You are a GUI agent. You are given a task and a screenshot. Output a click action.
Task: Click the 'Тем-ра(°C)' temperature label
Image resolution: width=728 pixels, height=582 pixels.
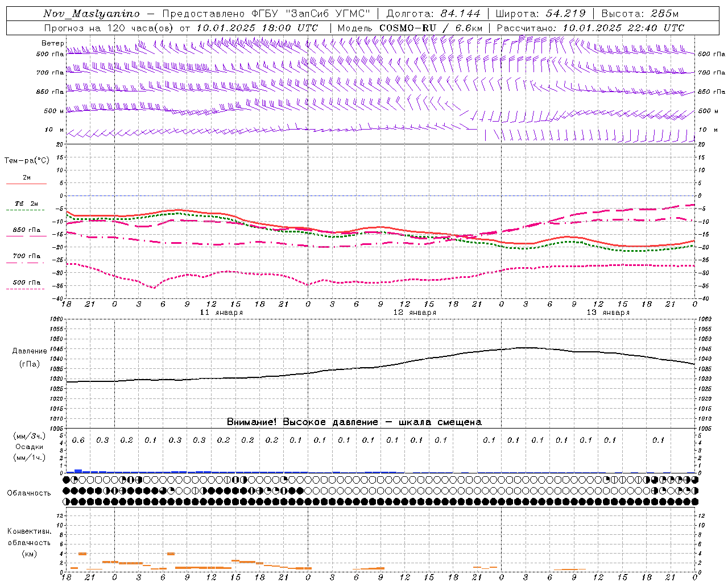[27, 161]
